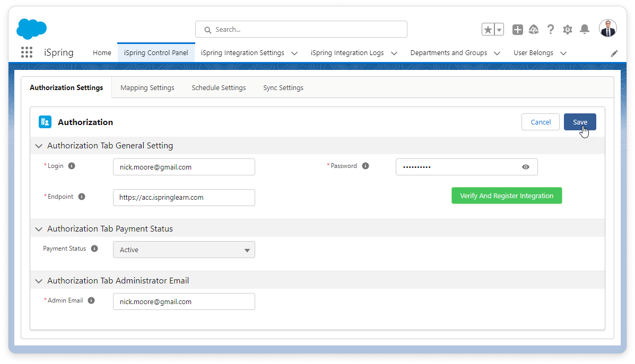The height and width of the screenshot is (364, 635).
Task: Click the Favorites star icon
Action: click(x=488, y=30)
